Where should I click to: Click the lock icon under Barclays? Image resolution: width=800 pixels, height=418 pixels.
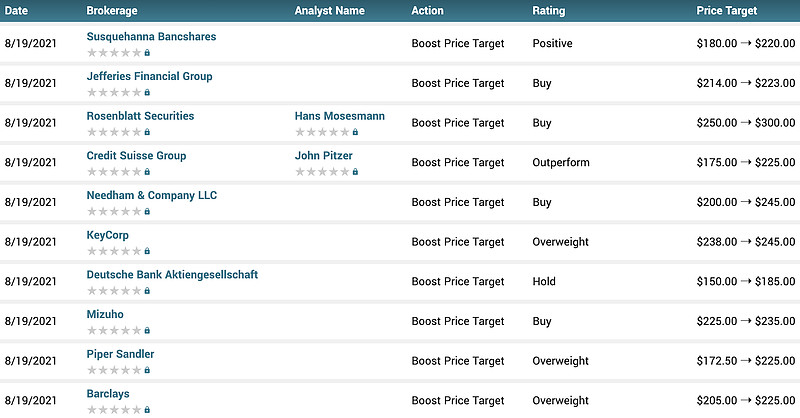pyautogui.click(x=147, y=409)
